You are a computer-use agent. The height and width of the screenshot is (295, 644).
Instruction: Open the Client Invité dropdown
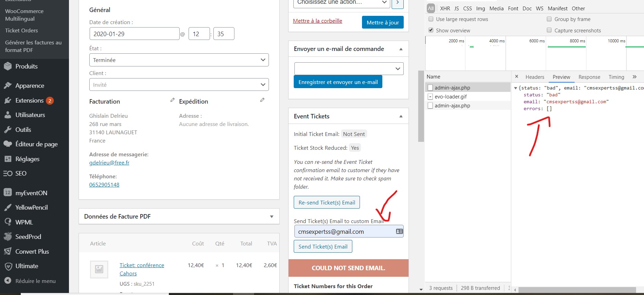(x=179, y=85)
